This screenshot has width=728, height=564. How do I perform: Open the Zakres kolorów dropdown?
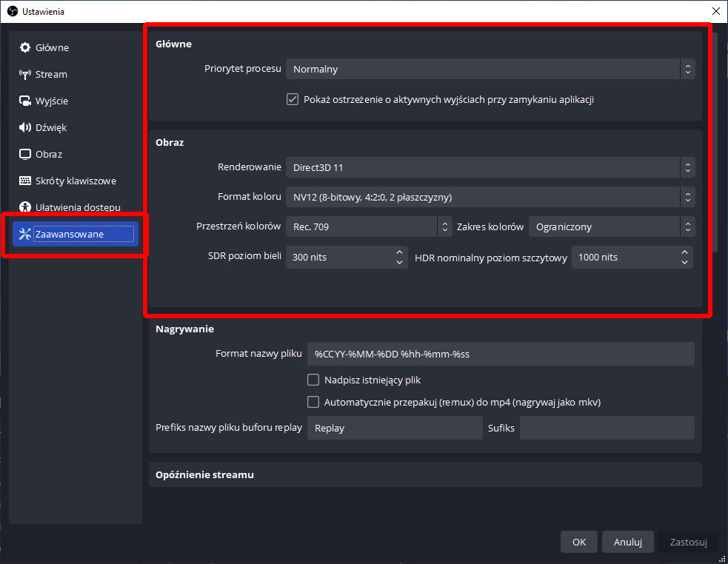611,227
